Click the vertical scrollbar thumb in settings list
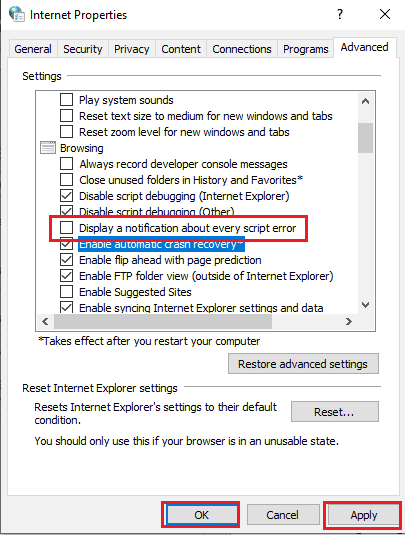The image size is (405, 535). pos(365,138)
